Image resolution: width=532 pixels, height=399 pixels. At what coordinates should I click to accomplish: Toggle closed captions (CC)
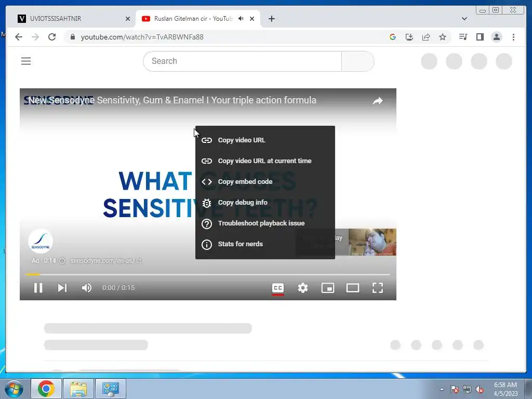pos(278,288)
